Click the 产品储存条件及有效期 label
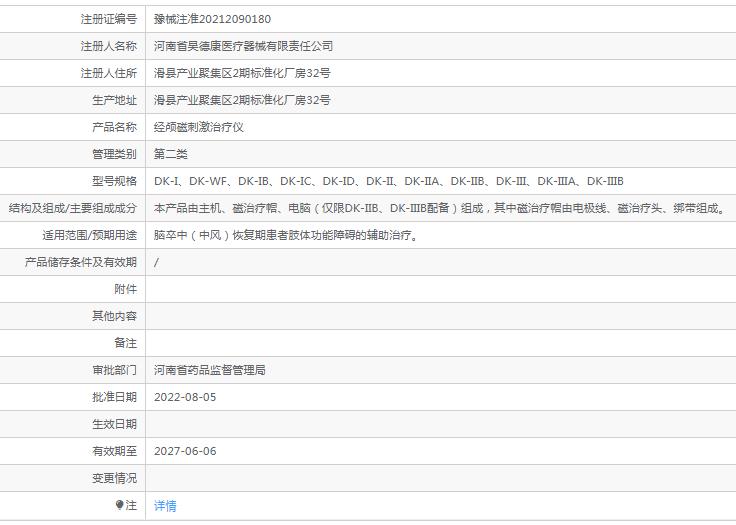736x525 pixels. coord(81,262)
